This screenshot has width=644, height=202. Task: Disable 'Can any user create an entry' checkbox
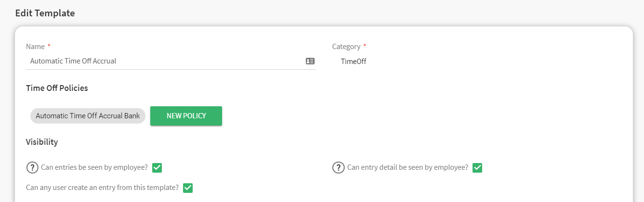coord(188,188)
